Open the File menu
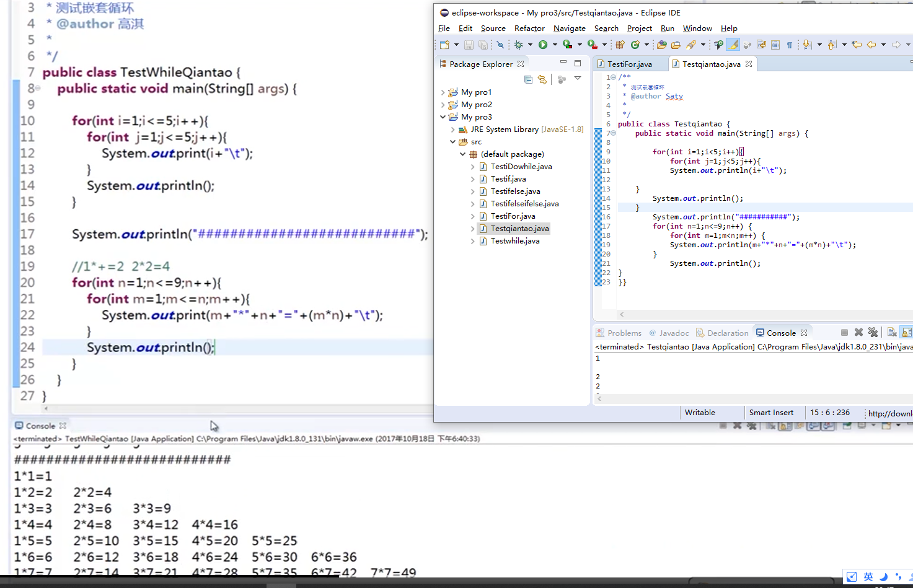This screenshot has width=913, height=588. click(x=444, y=29)
